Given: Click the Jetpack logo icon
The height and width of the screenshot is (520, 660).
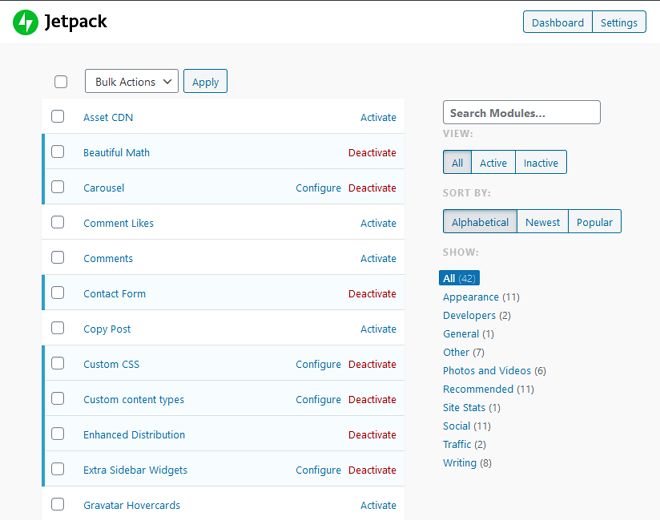Looking at the screenshot, I should coord(25,22).
